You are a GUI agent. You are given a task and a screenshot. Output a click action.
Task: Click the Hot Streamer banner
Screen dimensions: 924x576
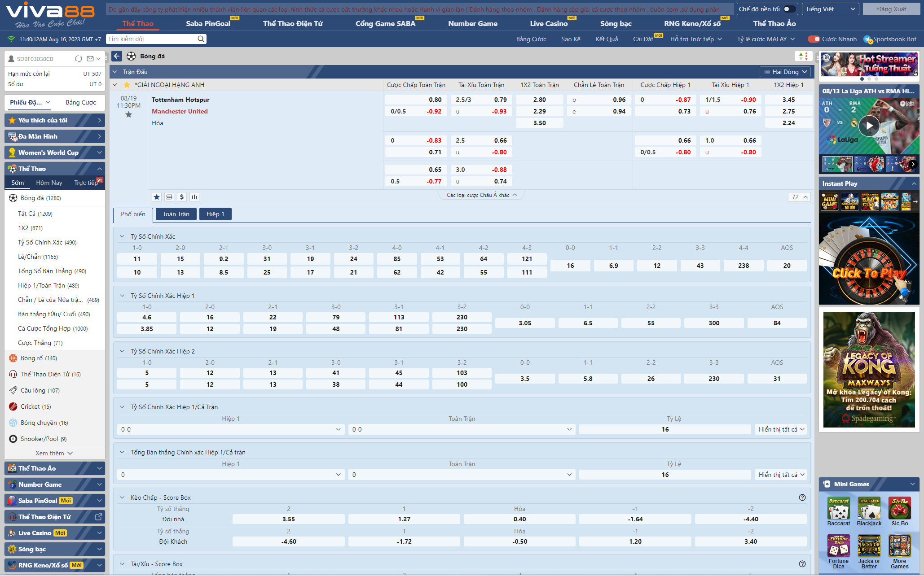869,64
